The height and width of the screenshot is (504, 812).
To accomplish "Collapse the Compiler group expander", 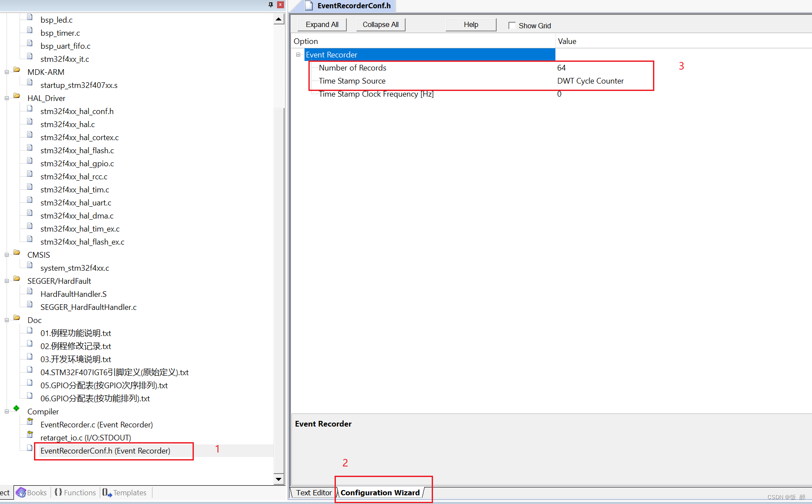I will pyautogui.click(x=6, y=411).
